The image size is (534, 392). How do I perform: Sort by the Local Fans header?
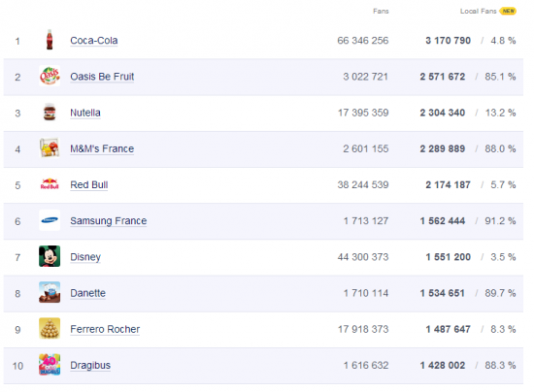pos(478,12)
